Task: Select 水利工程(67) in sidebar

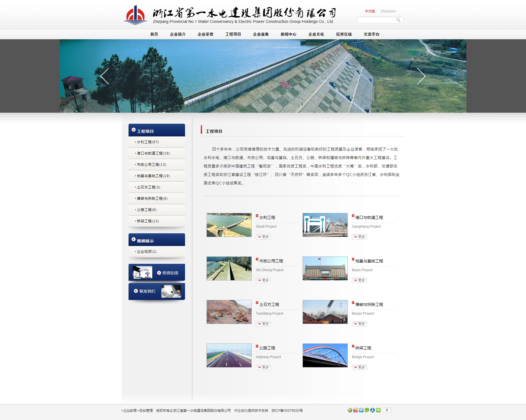Action: point(148,142)
